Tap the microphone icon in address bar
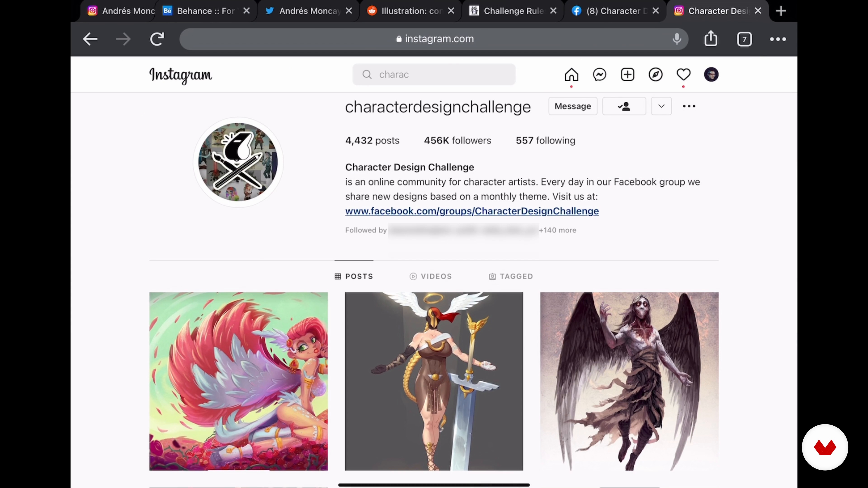This screenshot has width=868, height=488. (677, 39)
